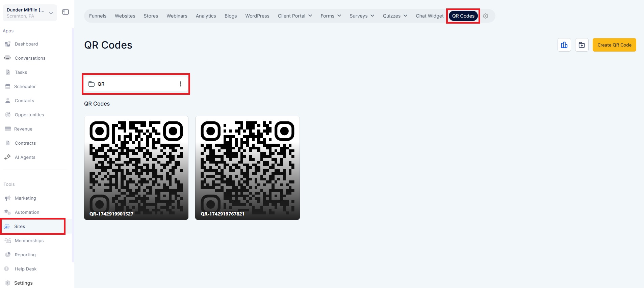Viewport: 644px width, 288px height.
Task: Open Help Desk in the sidebar
Action: point(25,269)
